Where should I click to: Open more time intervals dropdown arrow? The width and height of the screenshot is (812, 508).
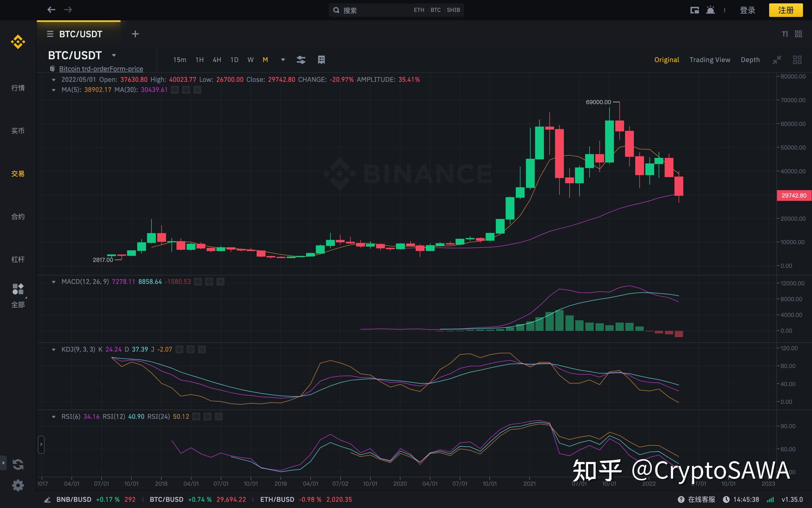[283, 60]
